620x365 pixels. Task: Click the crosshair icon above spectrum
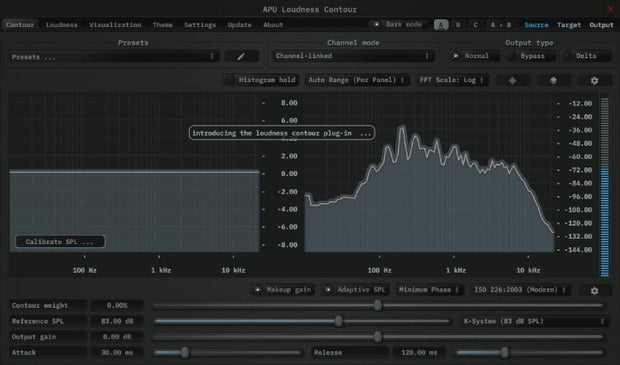(512, 80)
